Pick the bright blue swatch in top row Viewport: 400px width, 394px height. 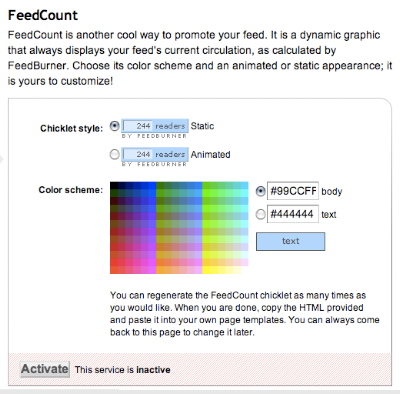[152, 186]
